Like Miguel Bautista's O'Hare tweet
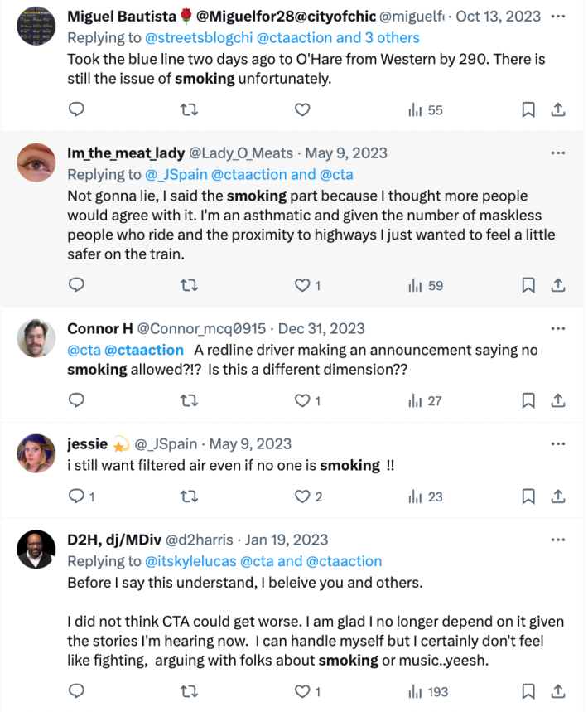The height and width of the screenshot is (712, 588). [x=303, y=109]
